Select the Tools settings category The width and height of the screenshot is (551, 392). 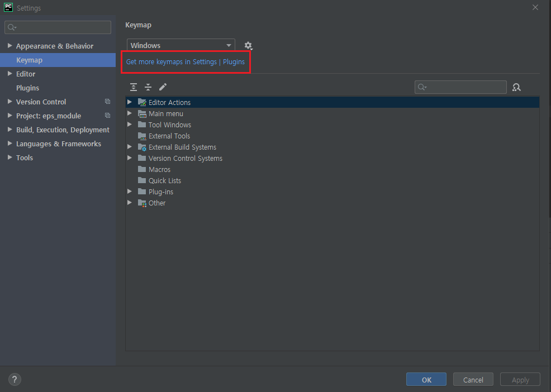tap(24, 157)
